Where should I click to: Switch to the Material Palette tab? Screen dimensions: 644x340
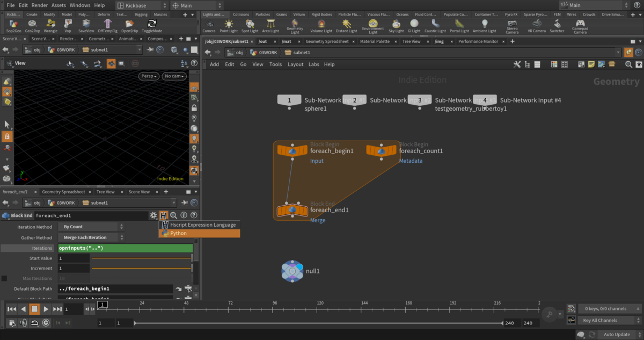375,41
